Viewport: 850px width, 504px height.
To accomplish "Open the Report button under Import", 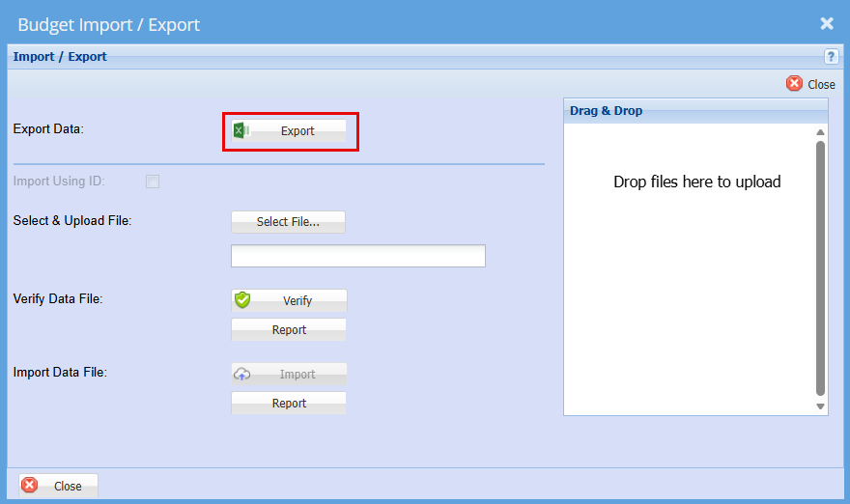I will (x=289, y=404).
